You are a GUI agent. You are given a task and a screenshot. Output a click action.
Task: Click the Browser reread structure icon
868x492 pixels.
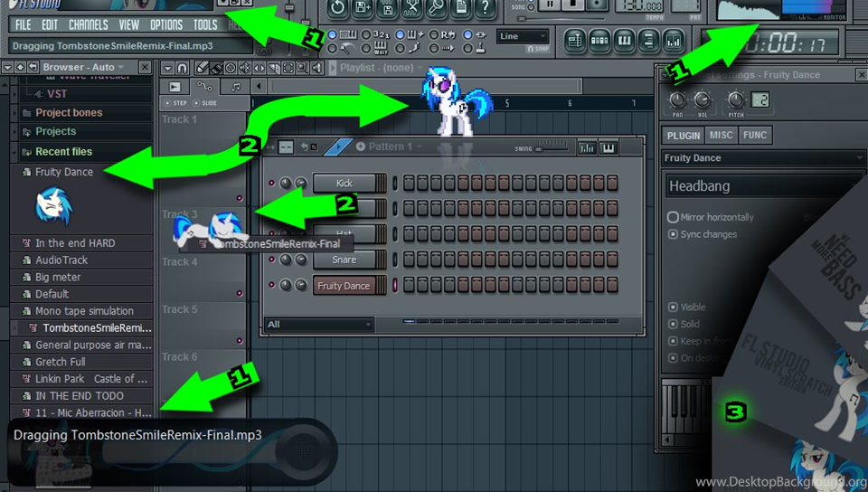coord(33,67)
